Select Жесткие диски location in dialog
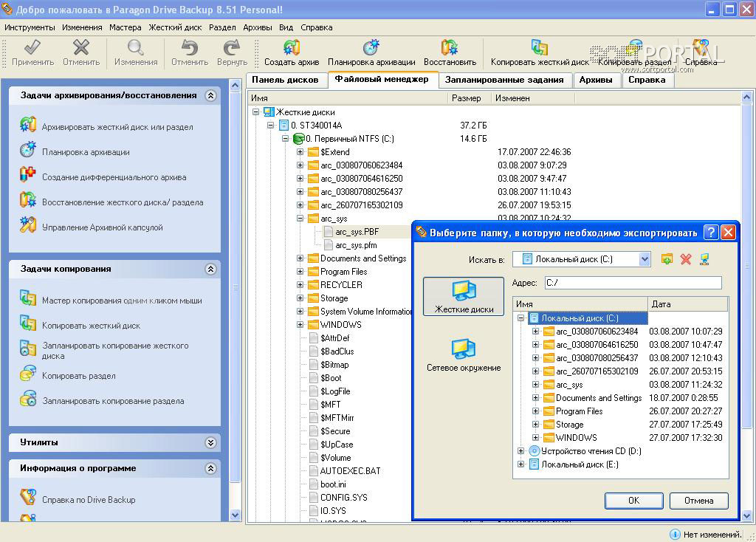Screen dimensions: 756x542 464,297
